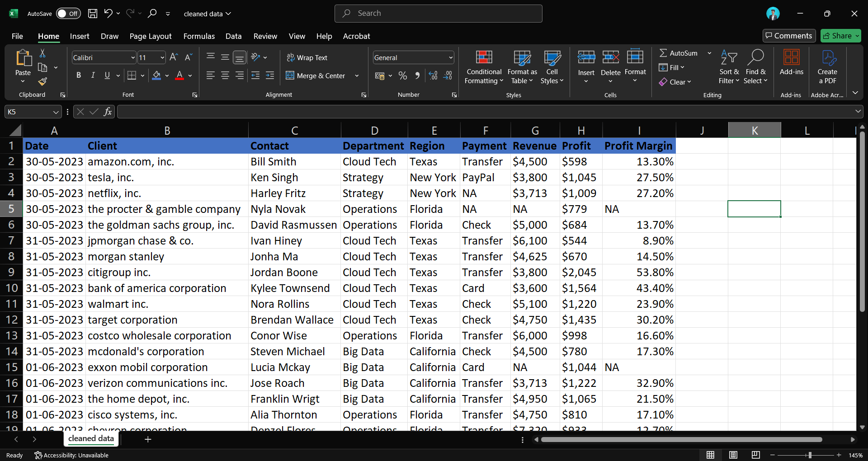The image size is (868, 461).
Task: Expand Format as Table menu
Action: click(522, 67)
